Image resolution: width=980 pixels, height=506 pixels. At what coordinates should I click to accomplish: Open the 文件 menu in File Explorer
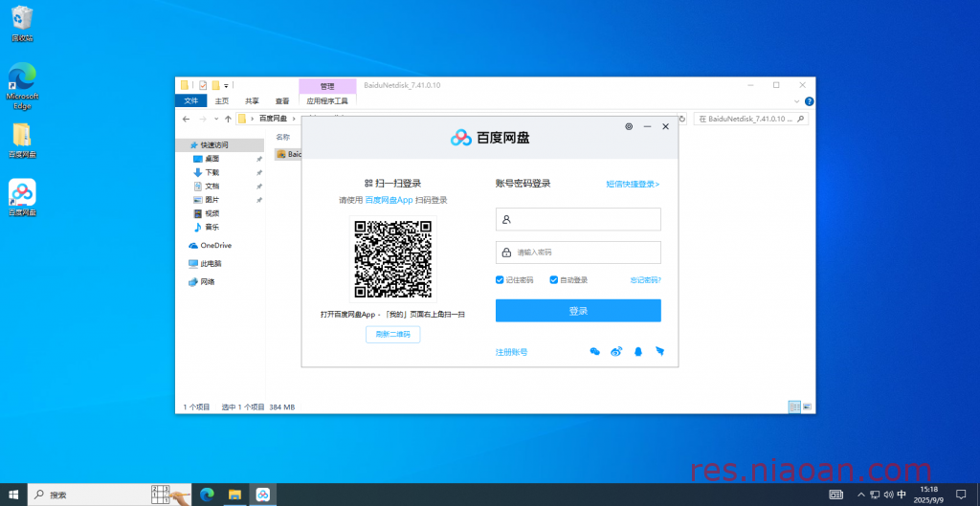pyautogui.click(x=191, y=100)
